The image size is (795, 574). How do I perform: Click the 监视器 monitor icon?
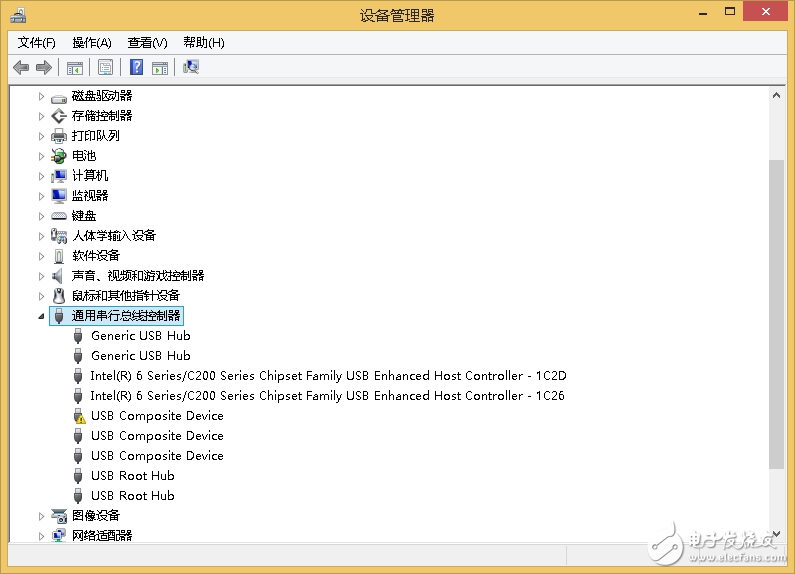click(59, 196)
